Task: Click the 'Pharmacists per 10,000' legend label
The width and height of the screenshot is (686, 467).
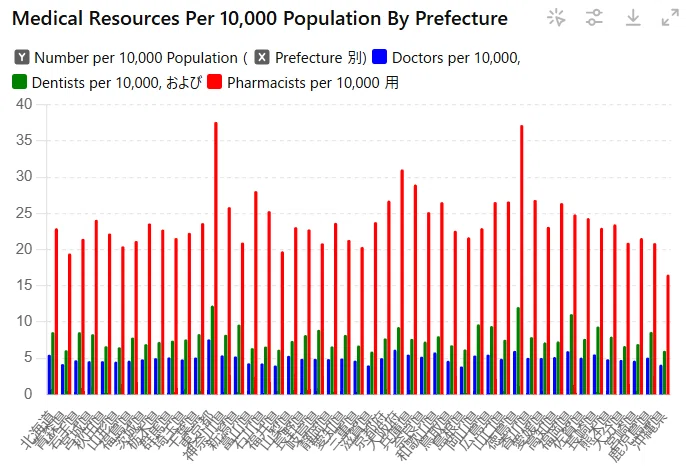Action: [303, 83]
